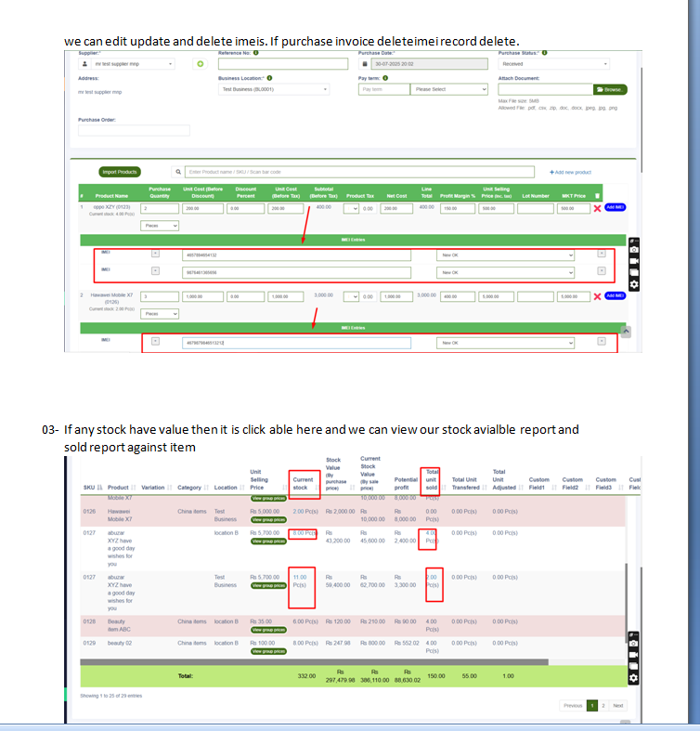This screenshot has width=700, height=731.
Task: Click Add IMEI button for oppo XZY row
Action: tap(615, 207)
